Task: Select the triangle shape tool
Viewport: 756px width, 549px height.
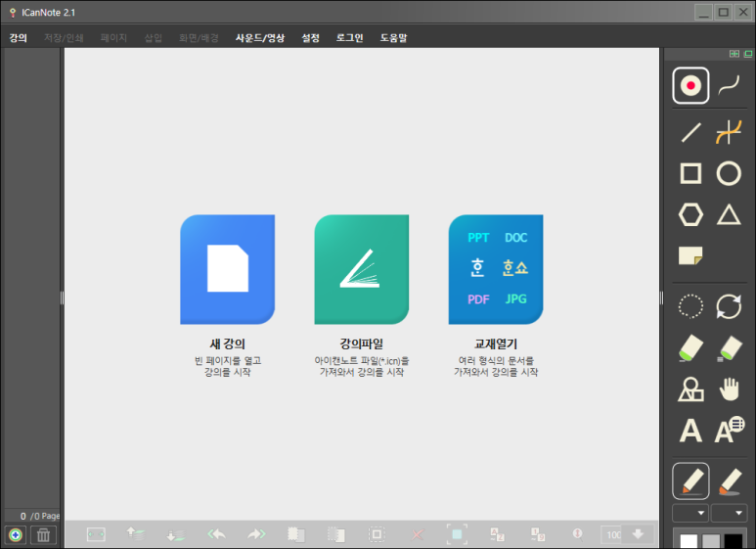Action: [x=729, y=214]
